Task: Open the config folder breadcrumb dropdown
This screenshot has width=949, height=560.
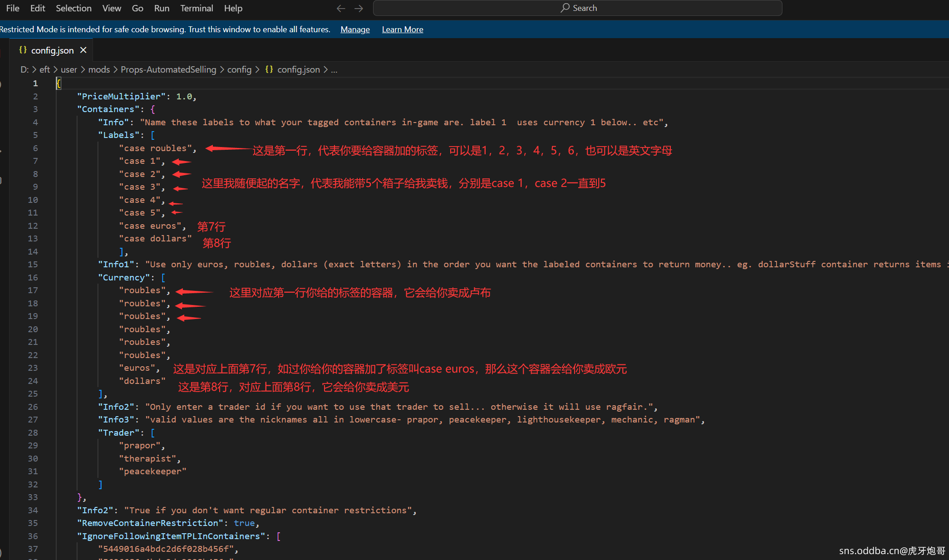Action: tap(239, 69)
